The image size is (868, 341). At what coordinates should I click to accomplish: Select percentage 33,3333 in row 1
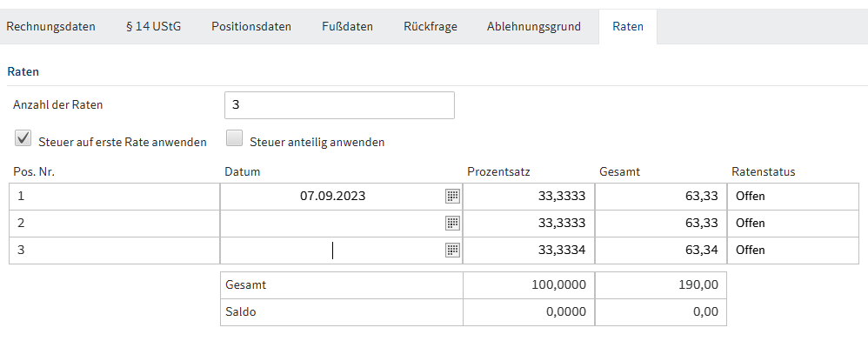[x=529, y=196]
